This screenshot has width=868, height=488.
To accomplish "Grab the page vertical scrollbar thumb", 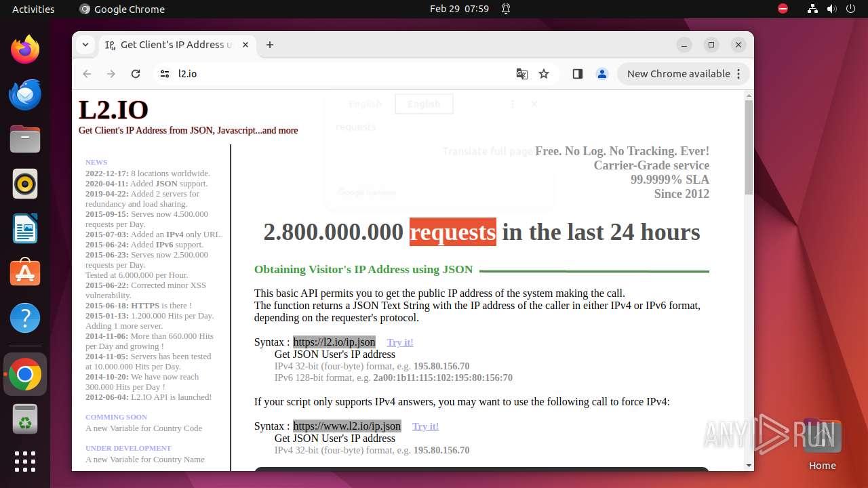I will click(x=749, y=147).
